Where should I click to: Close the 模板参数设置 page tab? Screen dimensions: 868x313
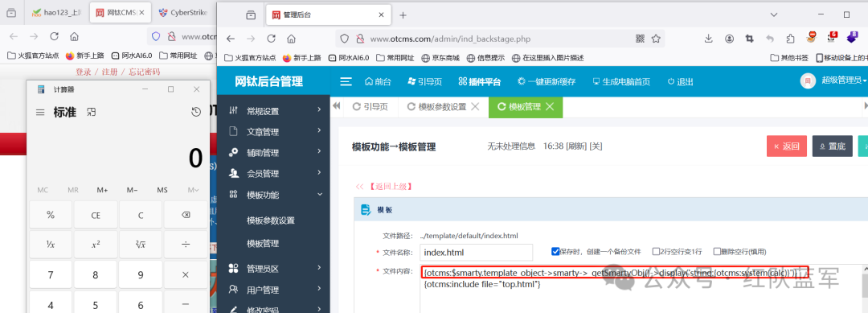click(474, 107)
